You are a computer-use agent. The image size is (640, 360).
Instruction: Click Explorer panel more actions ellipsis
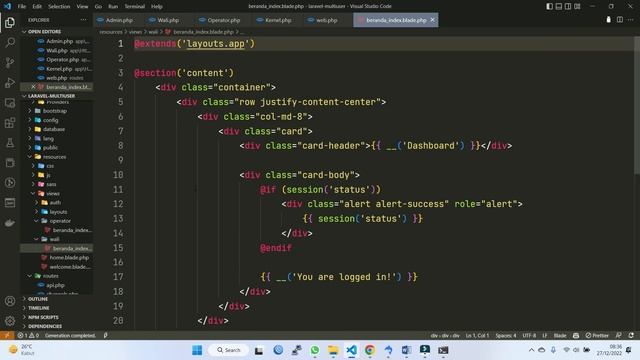coord(83,20)
